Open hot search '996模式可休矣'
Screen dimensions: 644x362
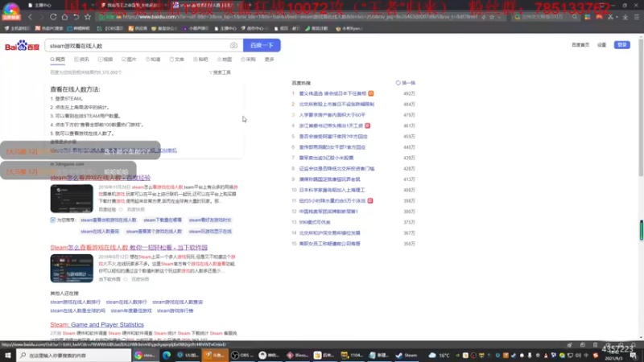pyautogui.click(x=315, y=222)
